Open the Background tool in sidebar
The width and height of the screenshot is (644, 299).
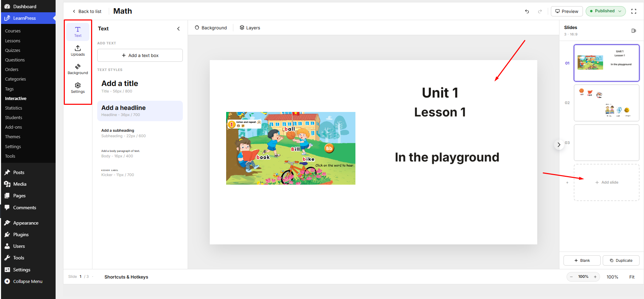click(x=78, y=69)
